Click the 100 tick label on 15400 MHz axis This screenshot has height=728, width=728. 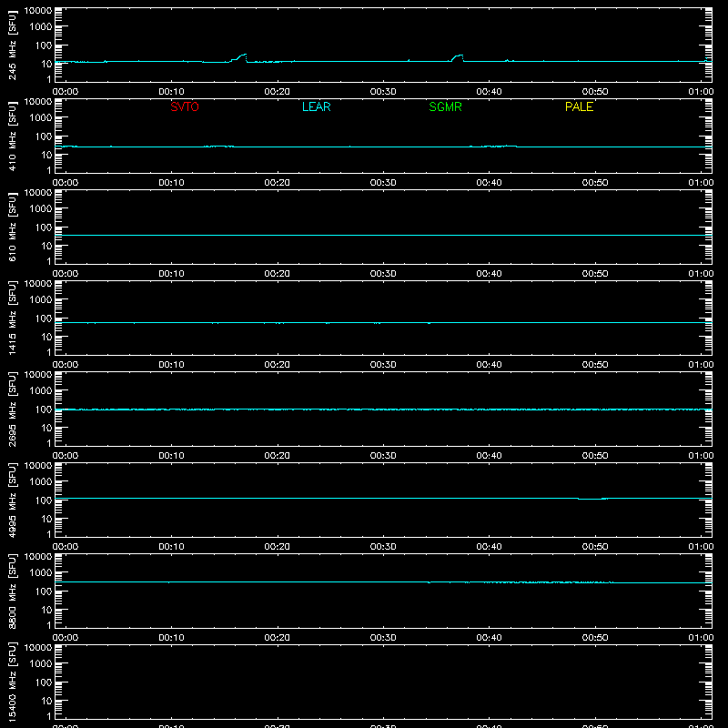click(x=44, y=682)
